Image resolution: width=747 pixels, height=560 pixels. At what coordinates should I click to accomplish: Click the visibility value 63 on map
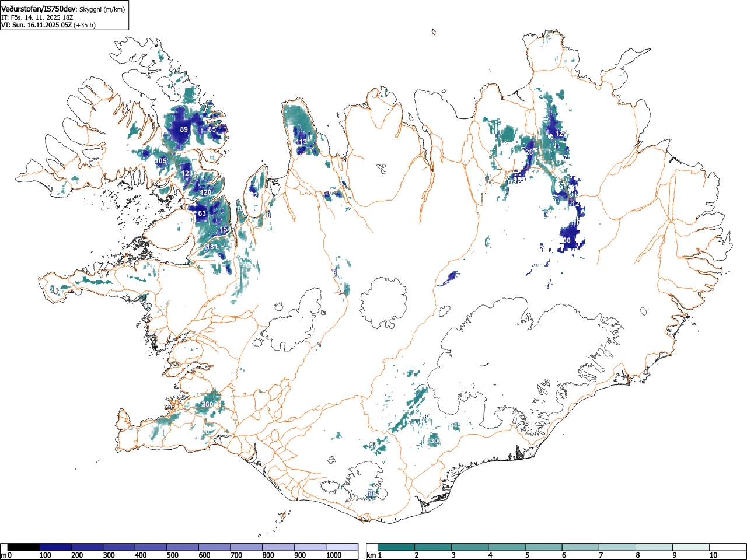tap(202, 213)
